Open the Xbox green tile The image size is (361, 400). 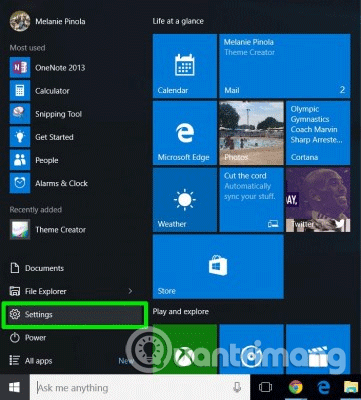[185, 349]
